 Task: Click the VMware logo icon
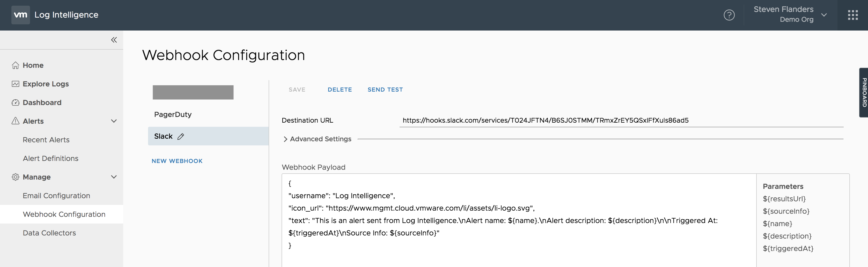click(20, 15)
